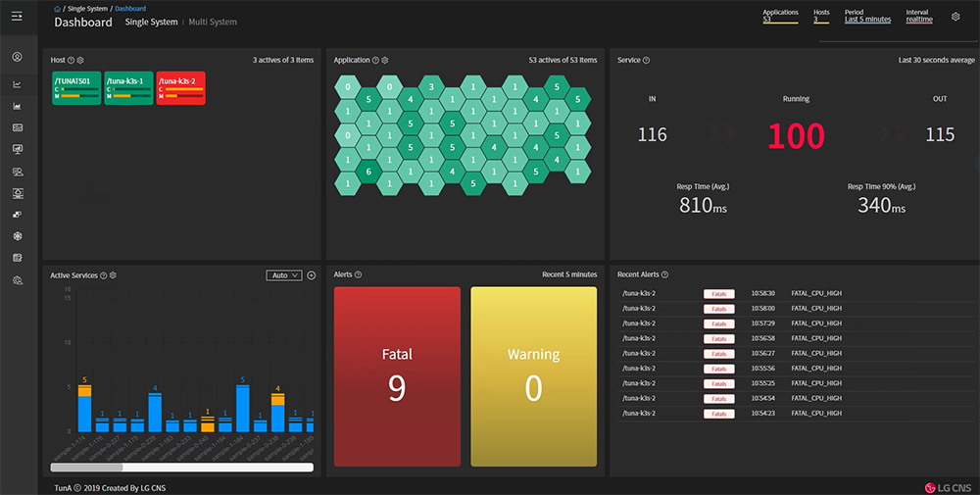
Task: Click the home icon in the breadcrumb
Action: (x=58, y=9)
